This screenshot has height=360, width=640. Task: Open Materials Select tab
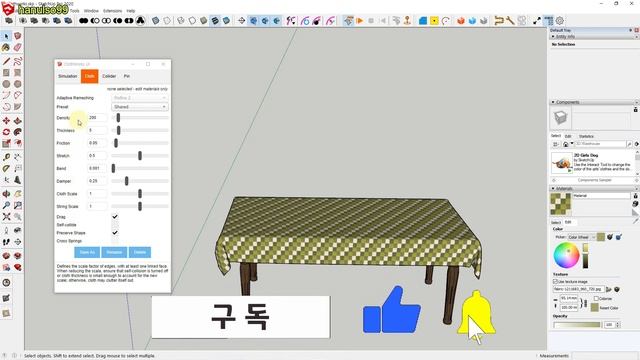(556, 222)
